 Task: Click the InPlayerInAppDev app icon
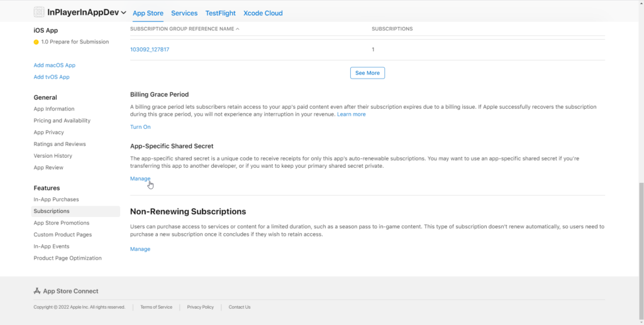[39, 13]
